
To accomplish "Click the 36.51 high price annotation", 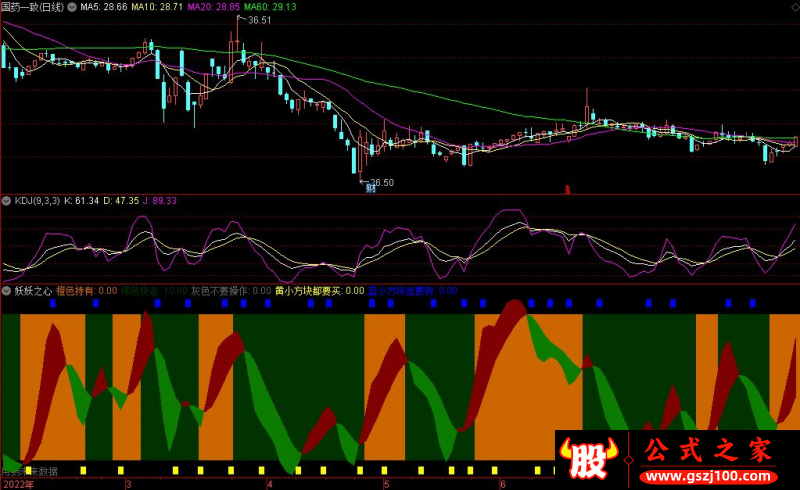I will [x=259, y=20].
